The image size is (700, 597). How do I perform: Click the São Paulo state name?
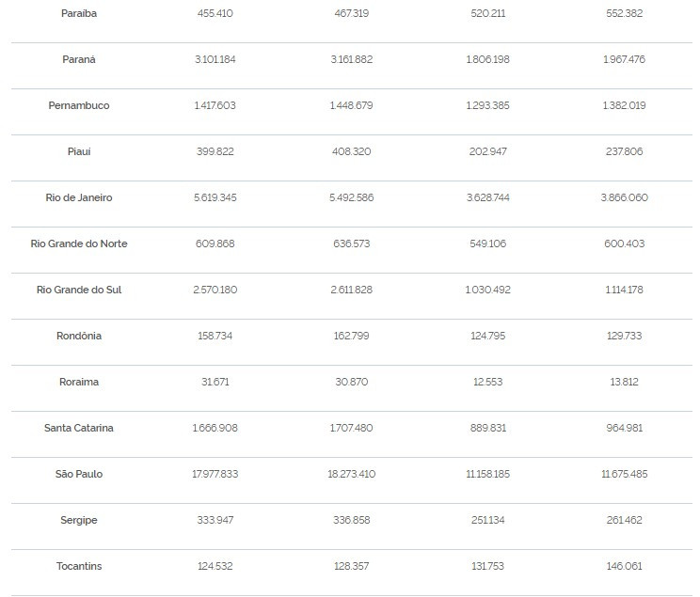[x=79, y=474]
